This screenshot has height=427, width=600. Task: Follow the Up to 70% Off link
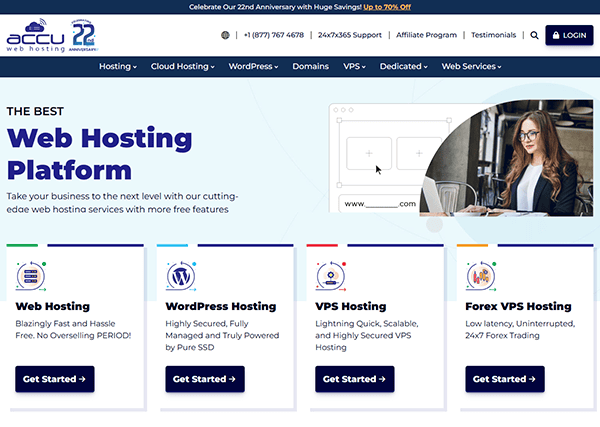(x=387, y=7)
